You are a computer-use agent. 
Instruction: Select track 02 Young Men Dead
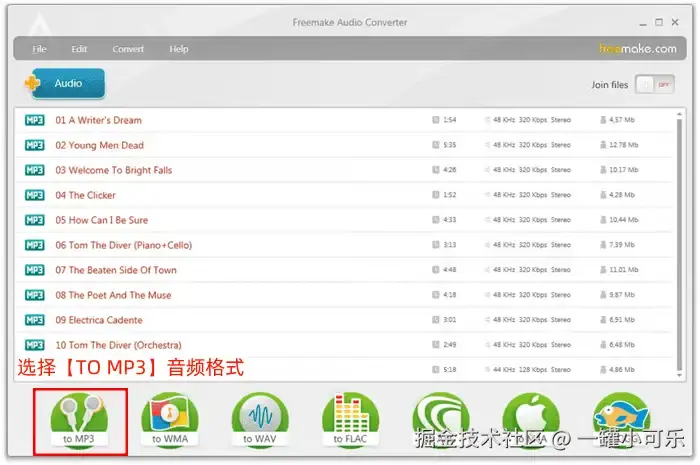[344, 145]
